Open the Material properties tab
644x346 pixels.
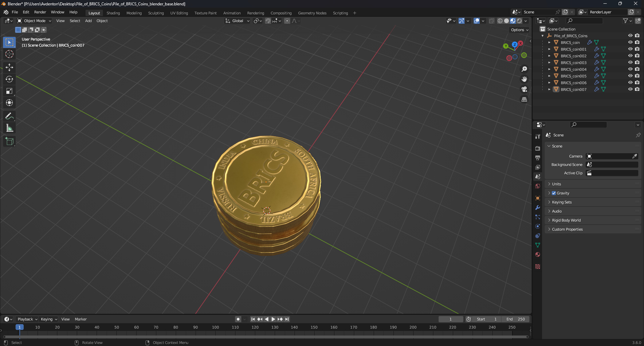pos(538,254)
